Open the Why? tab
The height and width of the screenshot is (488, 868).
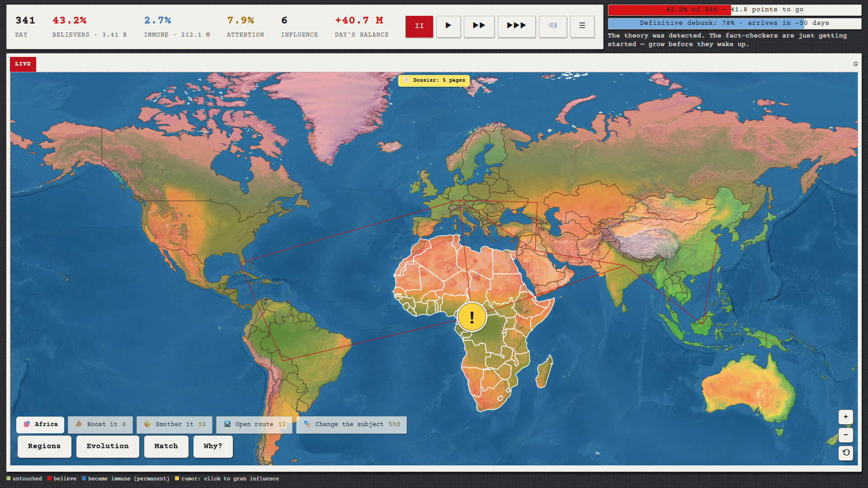[213, 446]
